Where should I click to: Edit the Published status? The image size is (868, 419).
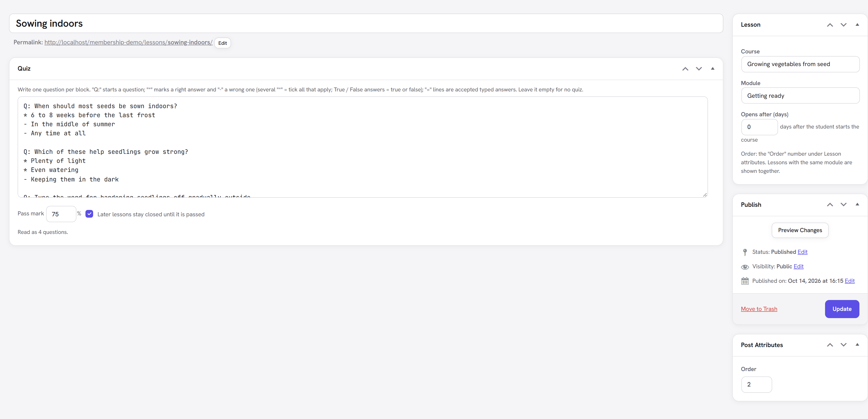tap(802, 252)
